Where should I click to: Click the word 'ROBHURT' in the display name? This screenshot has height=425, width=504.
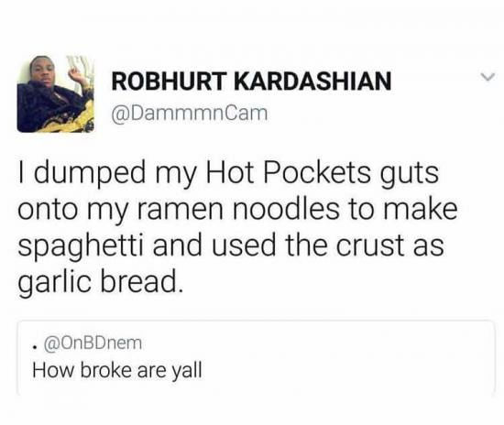tap(170, 81)
